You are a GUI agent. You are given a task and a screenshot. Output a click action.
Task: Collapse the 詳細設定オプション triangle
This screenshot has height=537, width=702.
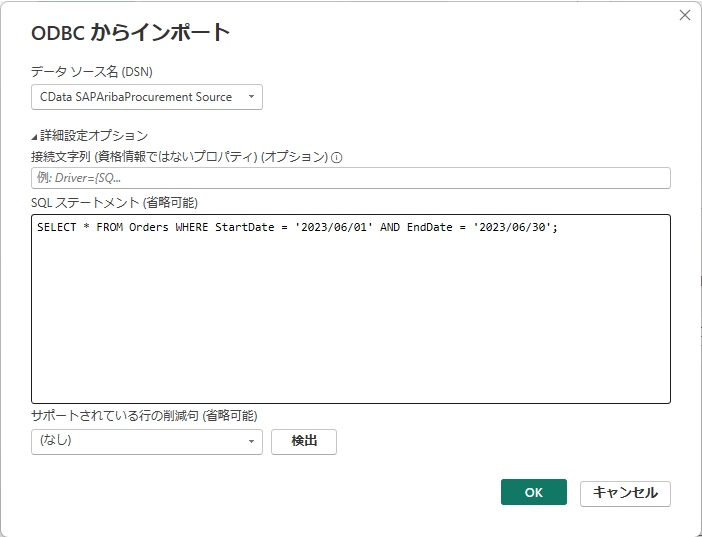[x=34, y=137]
